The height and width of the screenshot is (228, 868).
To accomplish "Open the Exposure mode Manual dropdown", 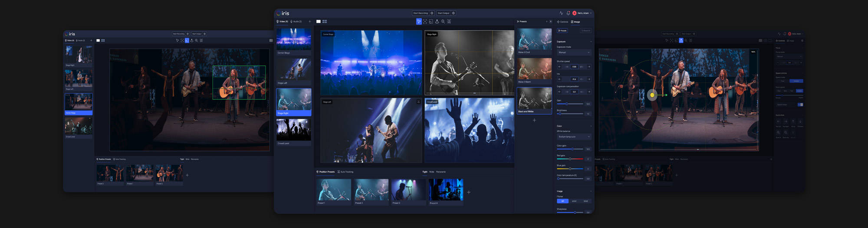I will pos(574,52).
